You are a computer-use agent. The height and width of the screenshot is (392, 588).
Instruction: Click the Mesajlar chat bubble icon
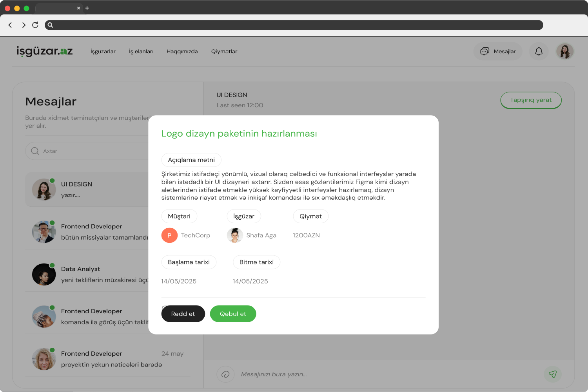pos(485,51)
